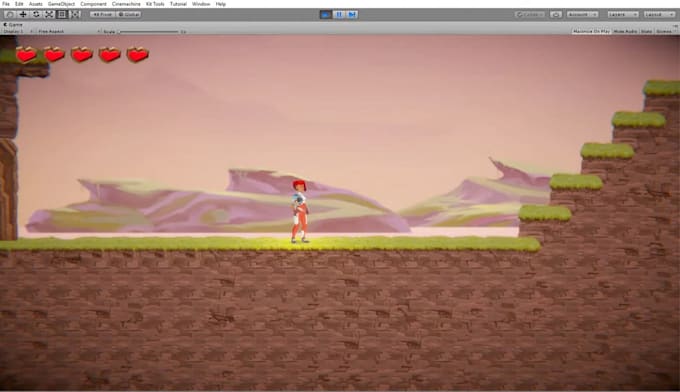680x392 pixels.
Task: Open the Gizmos dropdown
Action: 664,32
